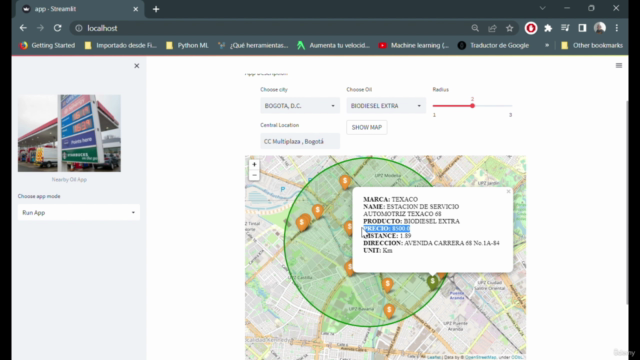Click the orange marker near UPZ Modelia
Image resolution: width=640 pixels, height=360 pixels.
click(x=345, y=182)
